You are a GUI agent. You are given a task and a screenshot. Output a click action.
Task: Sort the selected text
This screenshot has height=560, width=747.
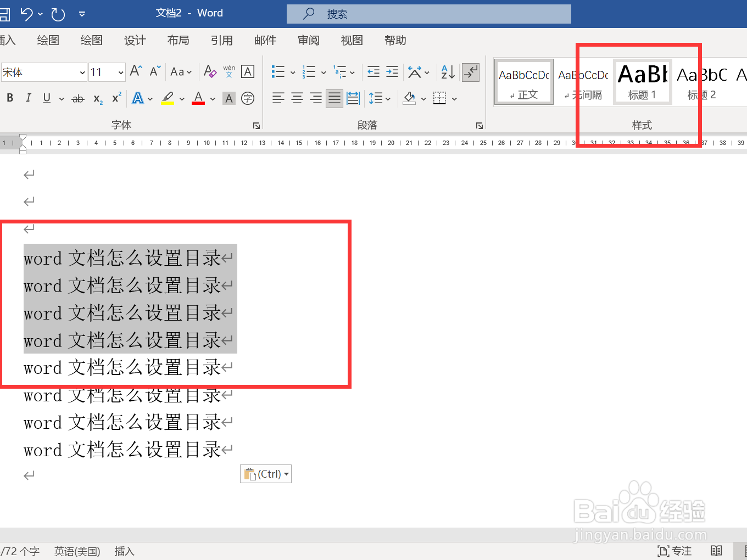coord(448,72)
